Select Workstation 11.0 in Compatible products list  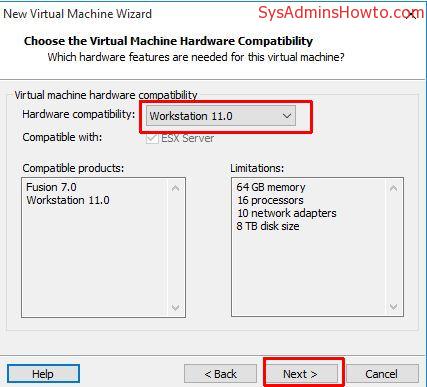[68, 200]
